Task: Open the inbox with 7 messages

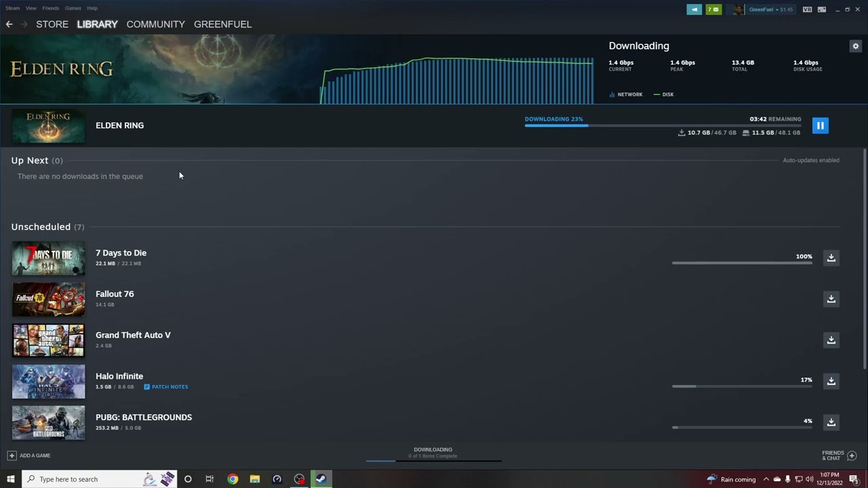Action: click(x=713, y=9)
